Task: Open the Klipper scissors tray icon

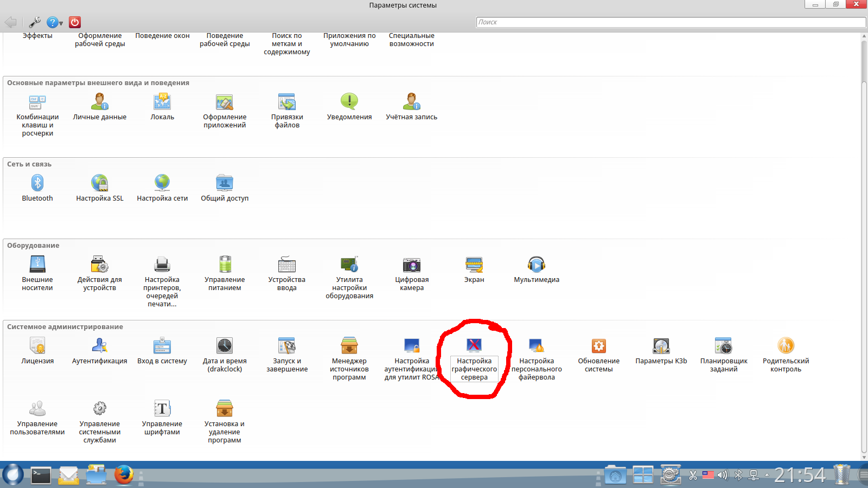Action: [693, 476]
